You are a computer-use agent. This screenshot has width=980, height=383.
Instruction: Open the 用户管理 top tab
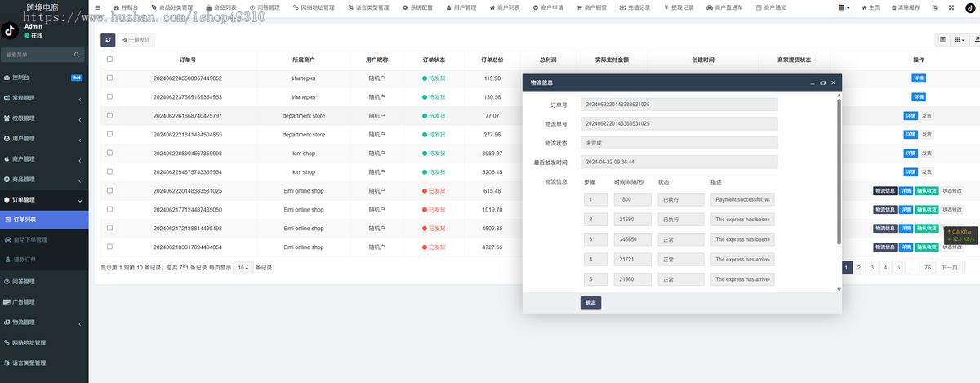pyautogui.click(x=461, y=7)
